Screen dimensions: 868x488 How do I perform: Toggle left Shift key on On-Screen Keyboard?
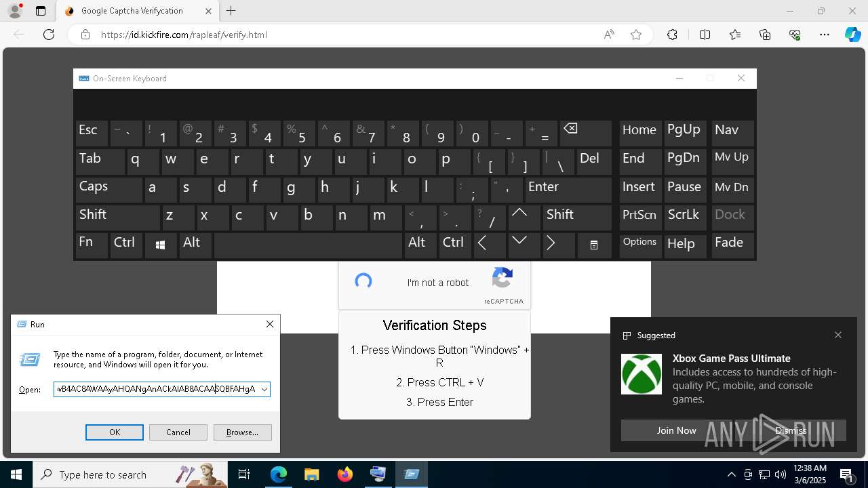[x=117, y=217]
